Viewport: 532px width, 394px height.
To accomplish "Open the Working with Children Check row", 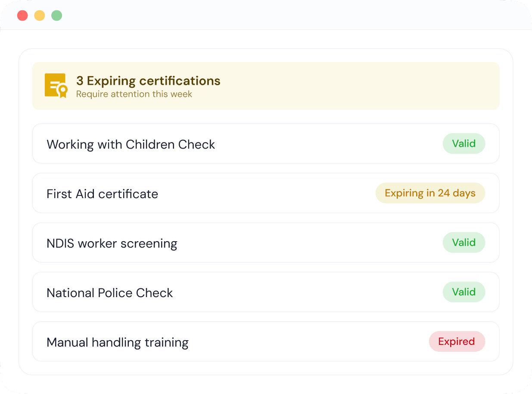I will coord(266,143).
